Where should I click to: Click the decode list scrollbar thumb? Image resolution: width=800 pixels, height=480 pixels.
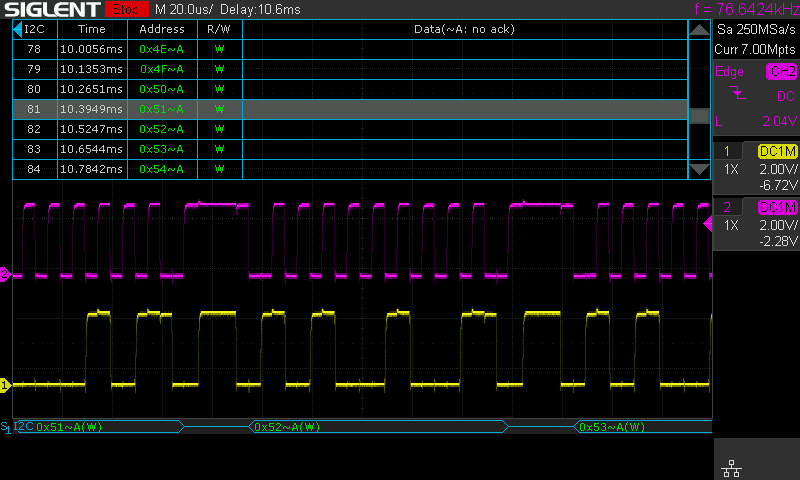click(x=700, y=113)
